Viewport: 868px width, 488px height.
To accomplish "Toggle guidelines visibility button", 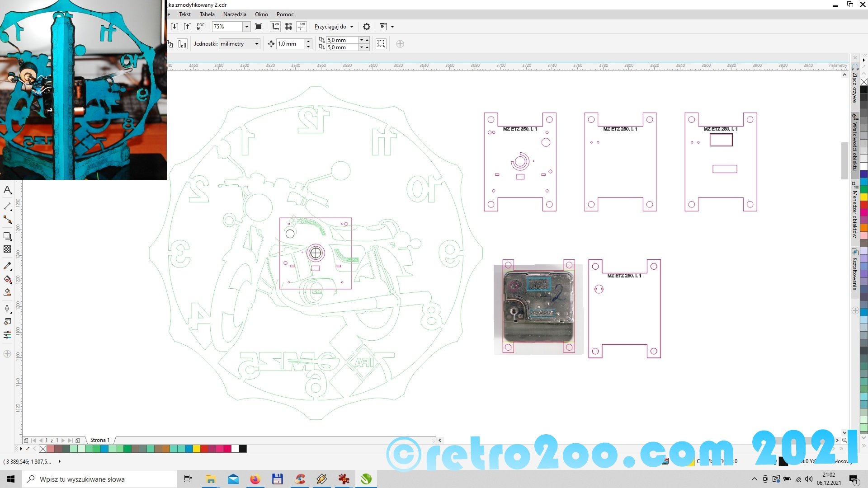I will [302, 27].
